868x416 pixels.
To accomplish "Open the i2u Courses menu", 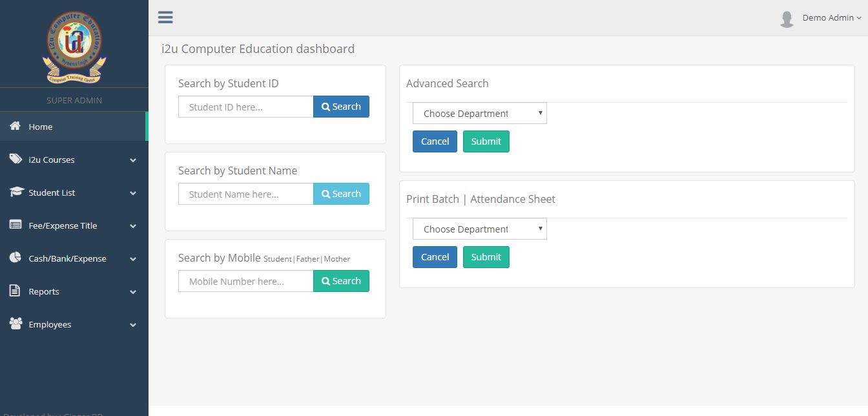I will [x=74, y=160].
